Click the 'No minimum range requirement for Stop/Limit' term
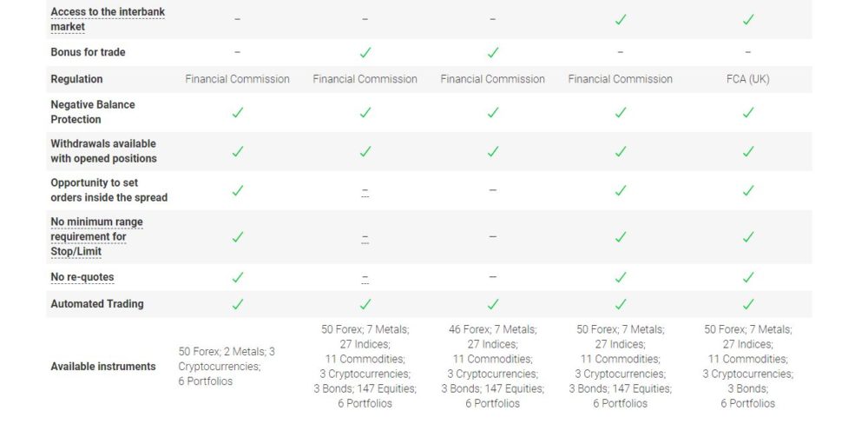Viewport: 868px width, 424px height. (x=96, y=236)
